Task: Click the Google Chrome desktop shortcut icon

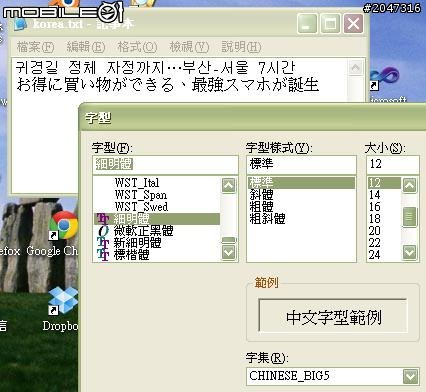Action: (x=63, y=225)
